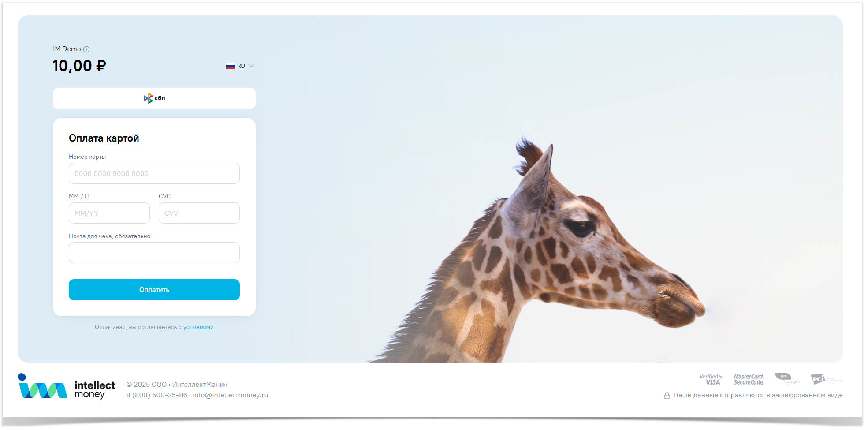Screen dimensions: 868x430
Task: Choose the СБП payment method button
Action: tap(154, 98)
